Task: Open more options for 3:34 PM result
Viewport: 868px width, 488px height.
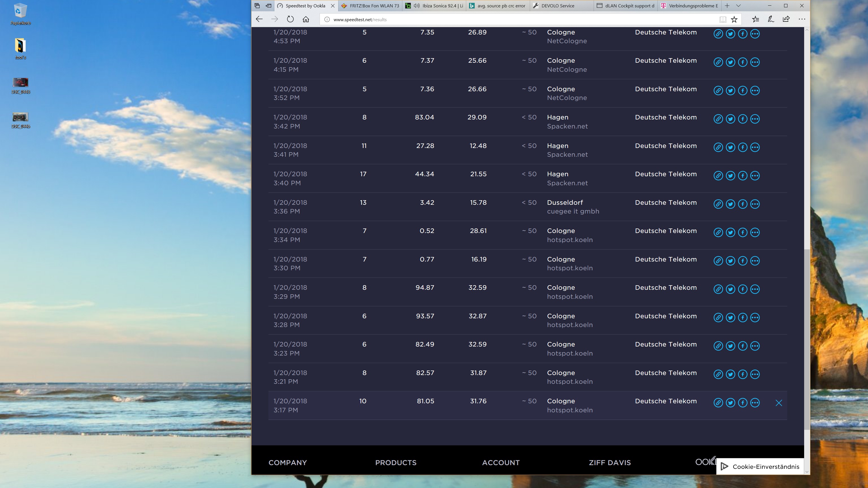Action: point(755,232)
